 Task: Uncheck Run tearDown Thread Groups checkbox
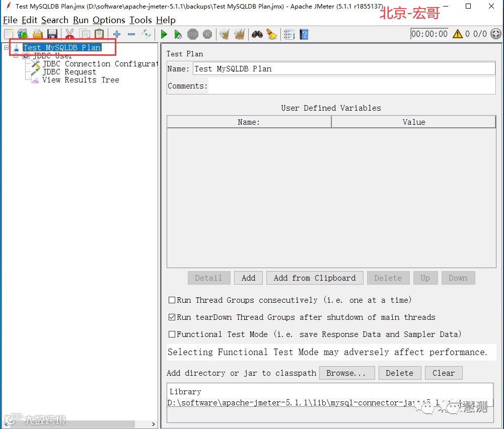point(172,317)
